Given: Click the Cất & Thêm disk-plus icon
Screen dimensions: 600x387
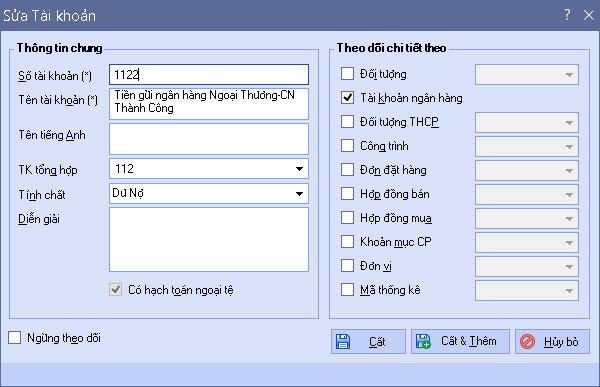Looking at the screenshot, I should tap(423, 341).
